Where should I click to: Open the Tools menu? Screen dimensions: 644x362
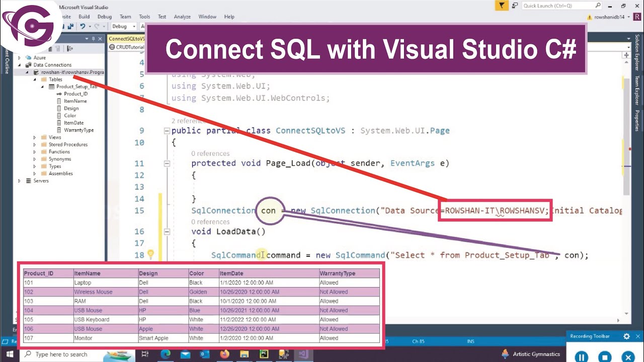[x=144, y=17]
